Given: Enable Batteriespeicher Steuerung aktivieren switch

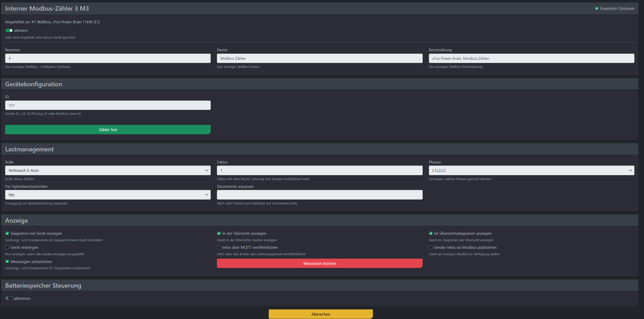Looking at the screenshot, I should pos(9,298).
